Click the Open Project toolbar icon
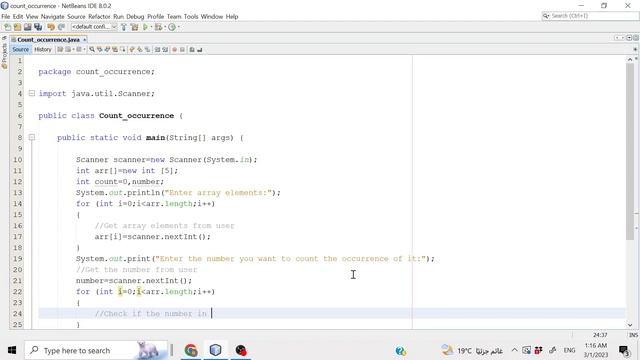Image resolution: width=640 pixels, height=360 pixels. click(x=27, y=27)
